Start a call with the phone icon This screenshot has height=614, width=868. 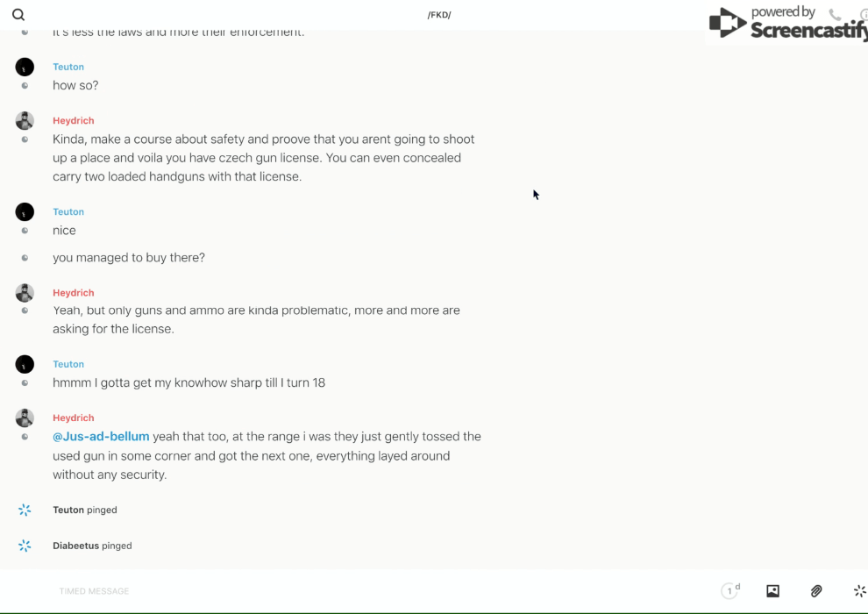[835, 15]
